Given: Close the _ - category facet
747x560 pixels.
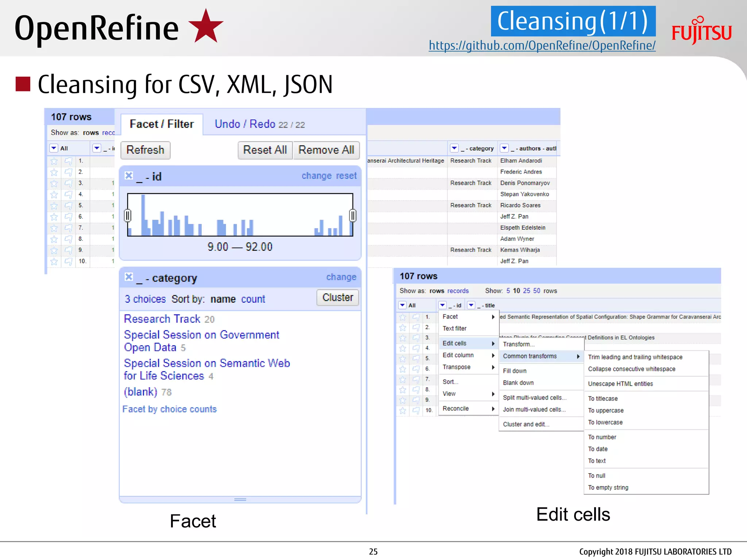Looking at the screenshot, I should (129, 277).
